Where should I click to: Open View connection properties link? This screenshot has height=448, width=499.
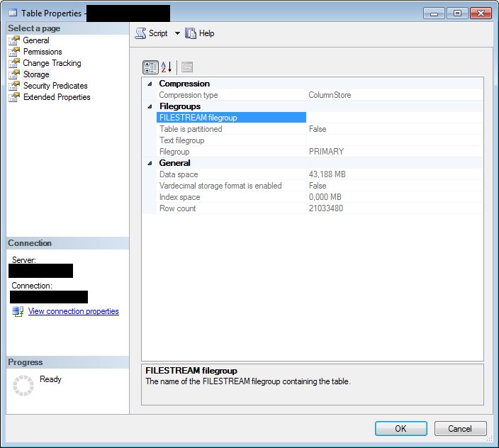tap(74, 311)
